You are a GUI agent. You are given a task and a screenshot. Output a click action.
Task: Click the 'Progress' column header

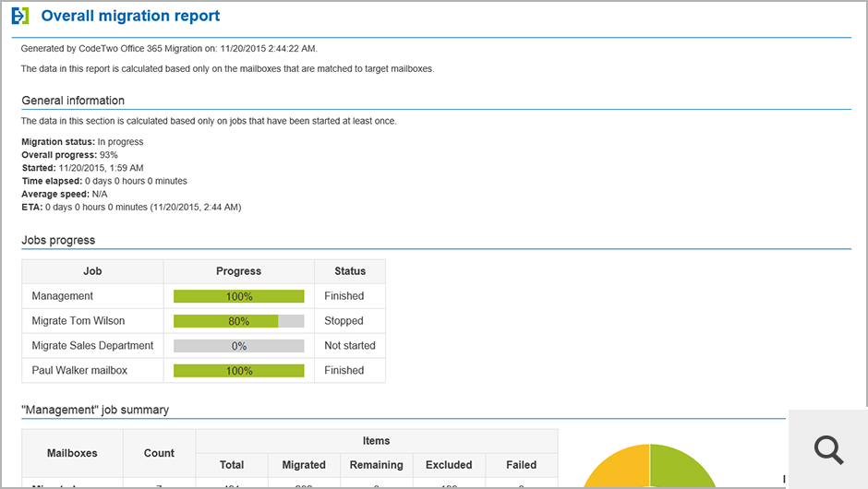(238, 271)
